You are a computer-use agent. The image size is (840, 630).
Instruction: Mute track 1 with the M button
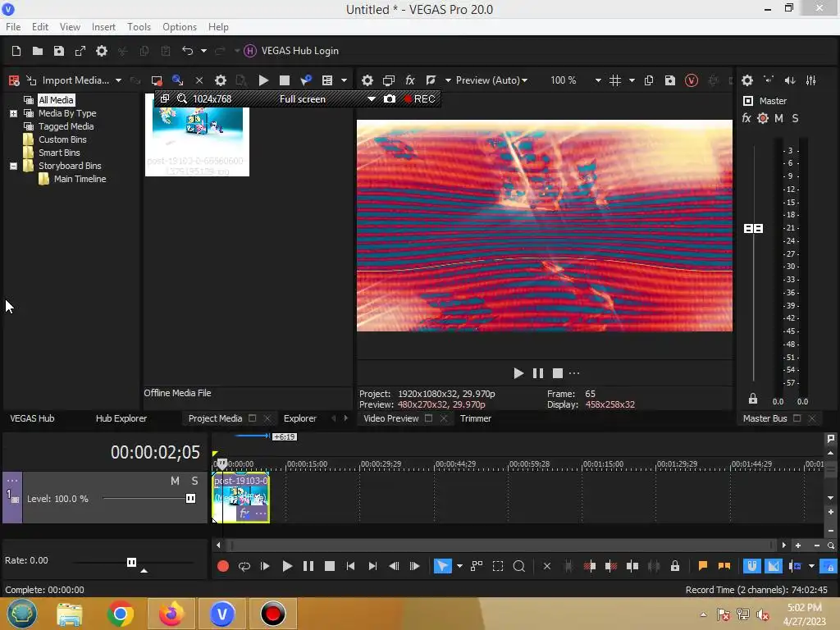point(175,481)
